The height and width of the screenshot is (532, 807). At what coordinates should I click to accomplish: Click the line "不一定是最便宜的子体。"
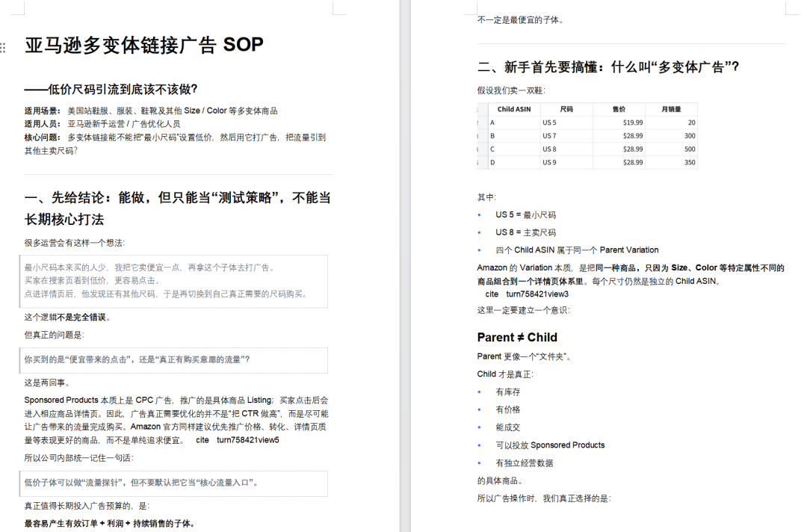(x=521, y=20)
